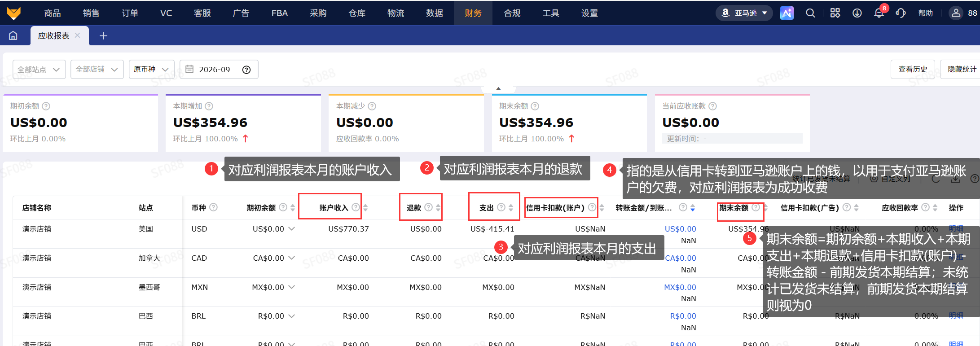Sort by 支出 column
The height and width of the screenshot is (346, 980).
[x=511, y=208]
